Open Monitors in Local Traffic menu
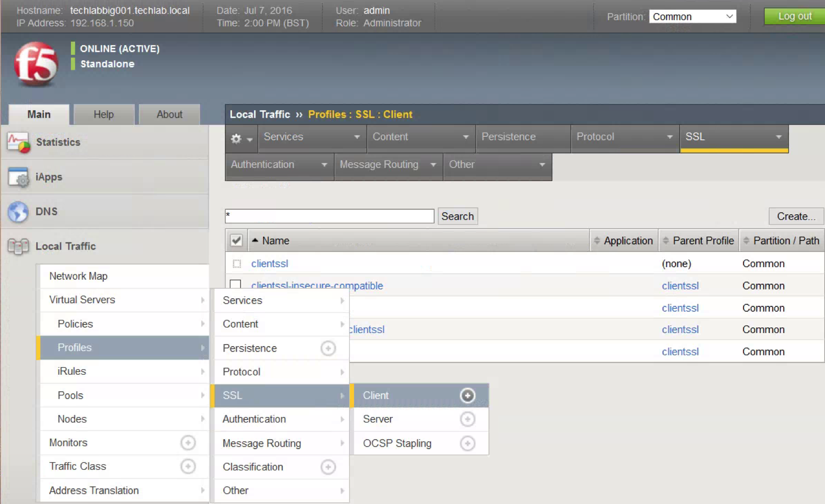The image size is (825, 504). pos(124,443)
